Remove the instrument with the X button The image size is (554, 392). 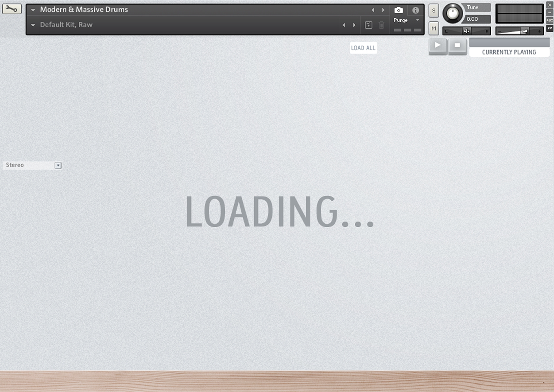(550, 5)
